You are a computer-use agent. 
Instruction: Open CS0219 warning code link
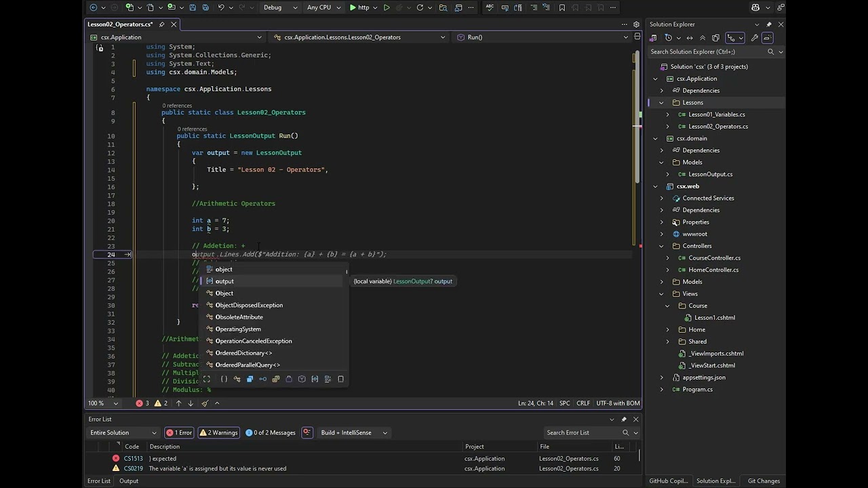(133, 468)
